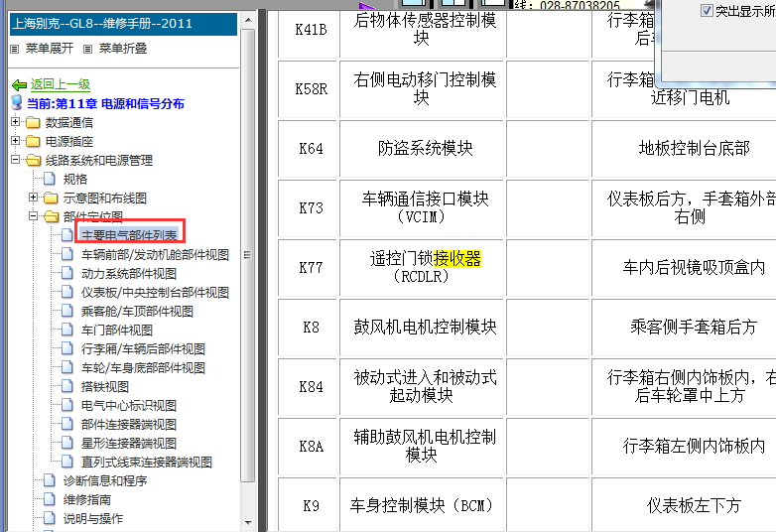776x532 pixels.
Task: Collapse the 部件定位图 tree node
Action: [x=34, y=216]
